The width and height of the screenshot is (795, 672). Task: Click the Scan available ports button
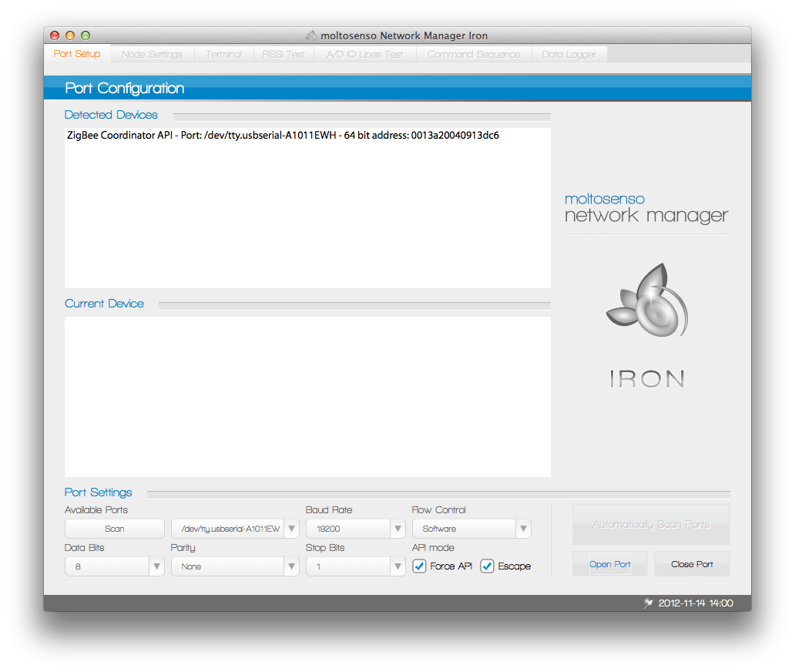(x=115, y=529)
